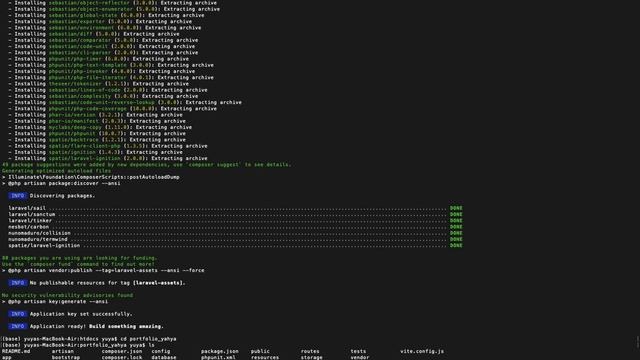Click composer.json in the ls output
640x360 pixels.
pos(122,351)
